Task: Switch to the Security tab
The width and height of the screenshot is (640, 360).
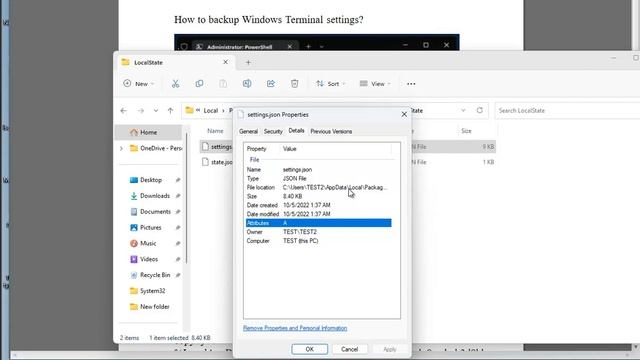Action: tap(273, 131)
